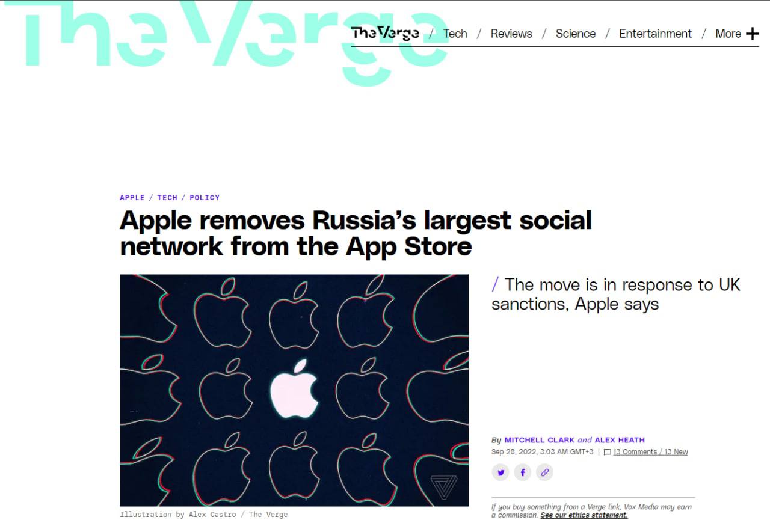View author Alex Heath's profile

[x=620, y=440]
